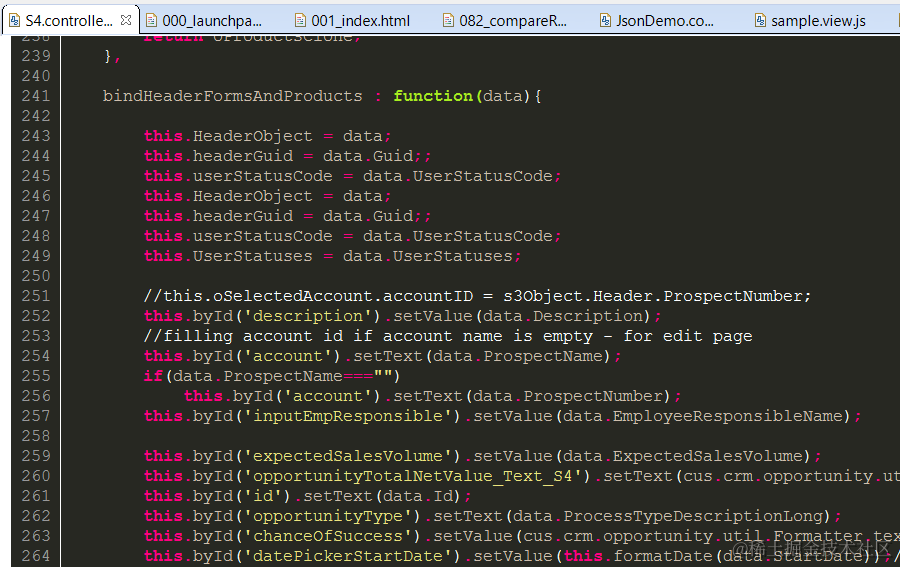Click the 082_compareR tab file icon
Screen dimensions: 900x567
click(448, 21)
